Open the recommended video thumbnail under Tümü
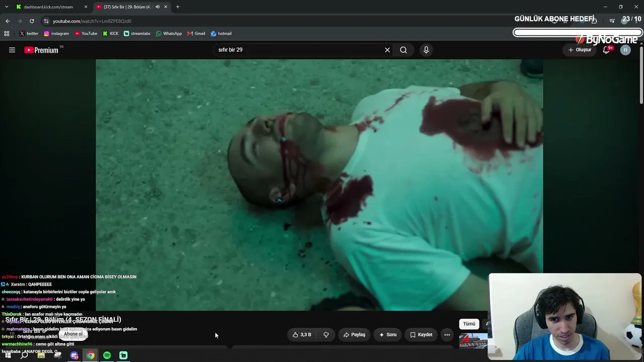The image size is (644, 362). point(473,341)
